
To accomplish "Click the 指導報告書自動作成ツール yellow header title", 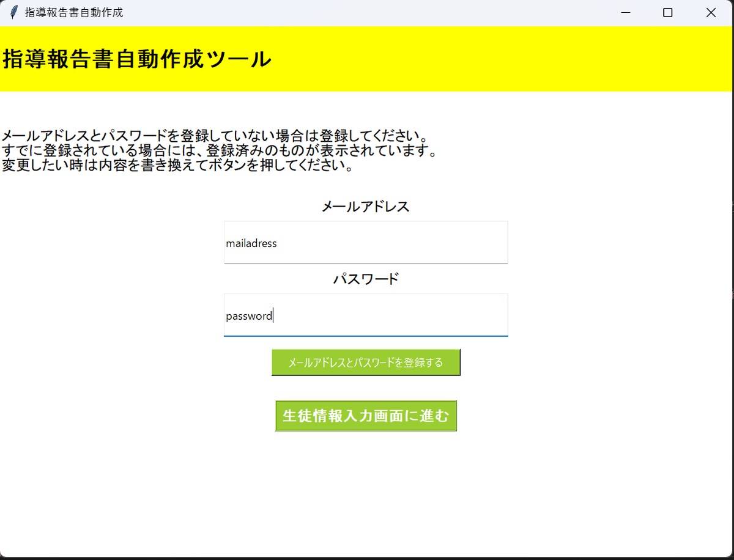I will tap(137, 59).
